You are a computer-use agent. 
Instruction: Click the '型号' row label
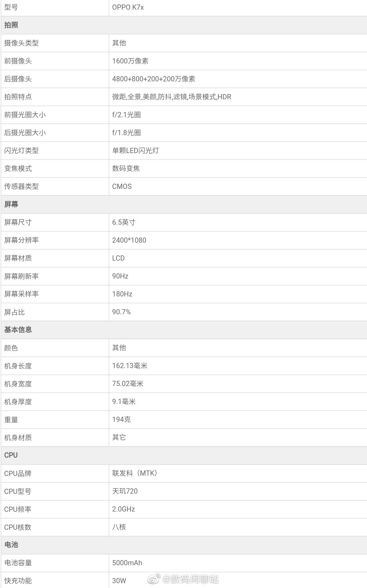(11, 7)
